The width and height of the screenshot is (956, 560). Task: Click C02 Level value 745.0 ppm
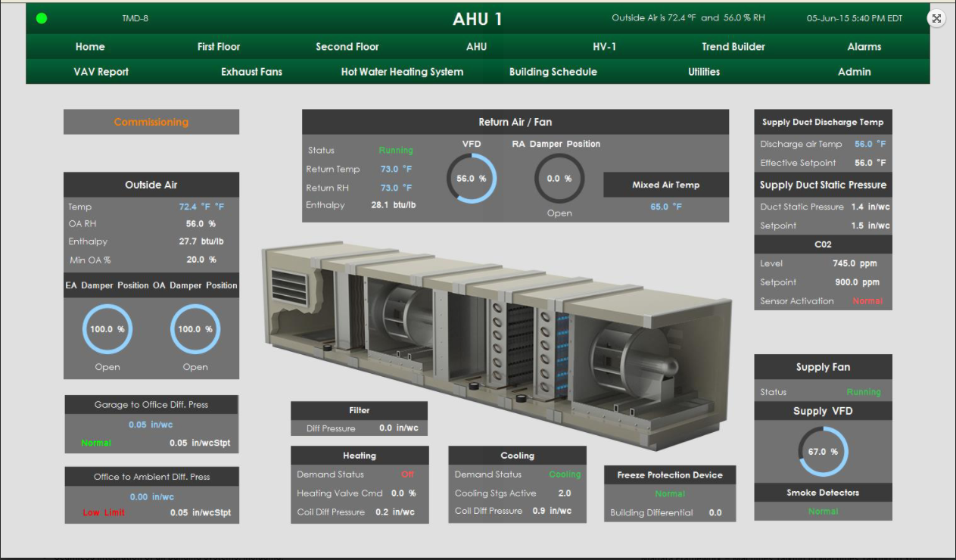[856, 263]
